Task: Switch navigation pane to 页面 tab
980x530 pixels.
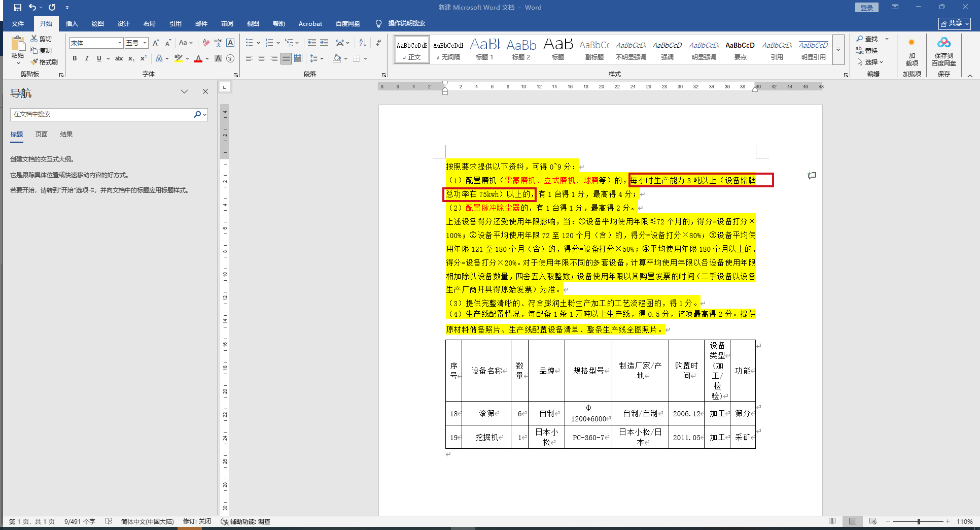Action: click(42, 135)
